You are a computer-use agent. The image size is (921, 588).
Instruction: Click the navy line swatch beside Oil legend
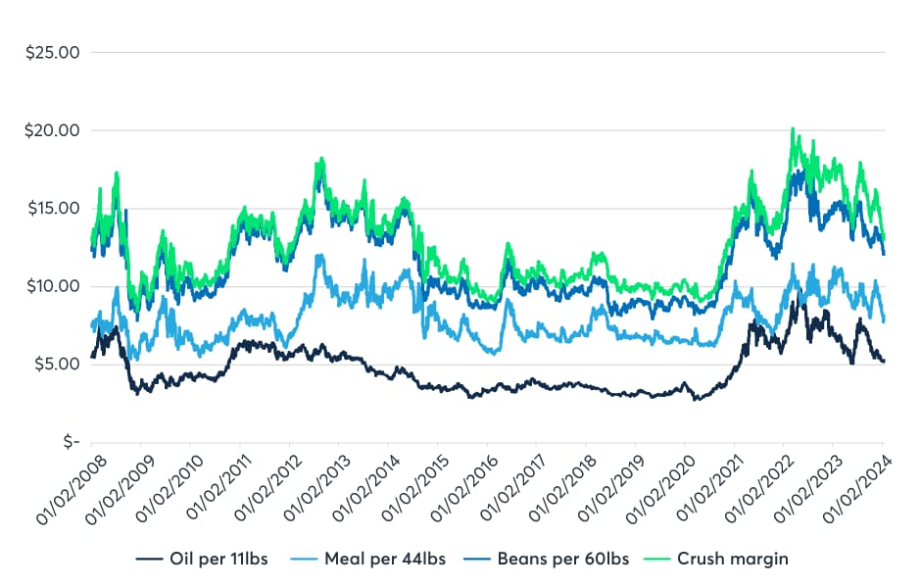coord(149,559)
